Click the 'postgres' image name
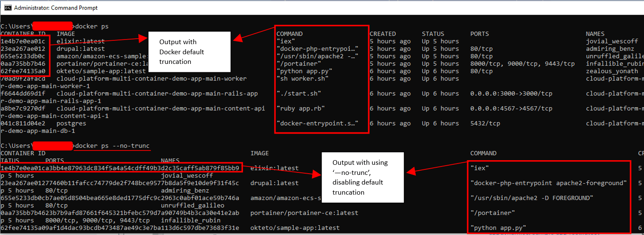Screen dimensions: 644x235 click(x=71, y=124)
